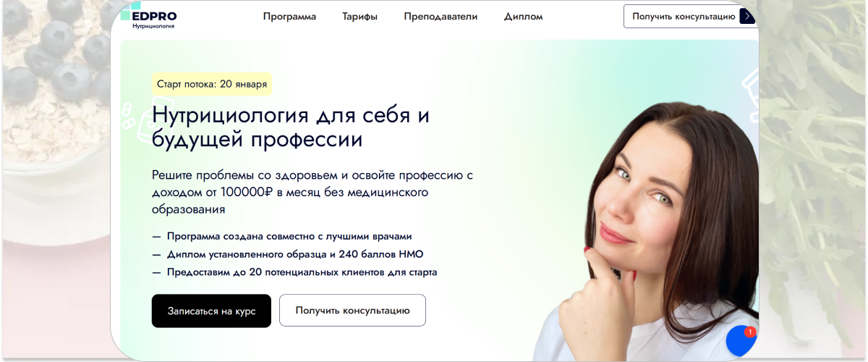868x362 pixels.
Task: Select Диплом in the top navigation
Action: tap(523, 17)
